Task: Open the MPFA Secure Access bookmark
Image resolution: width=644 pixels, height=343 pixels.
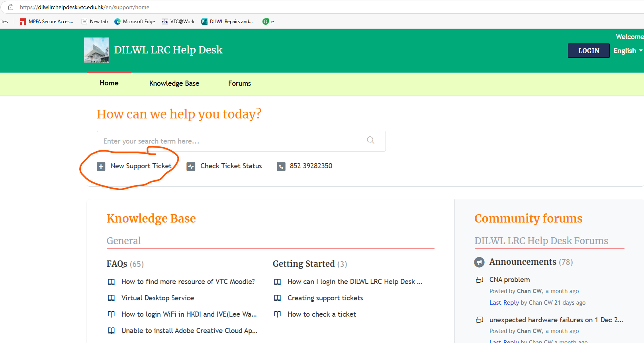Action: click(47, 22)
